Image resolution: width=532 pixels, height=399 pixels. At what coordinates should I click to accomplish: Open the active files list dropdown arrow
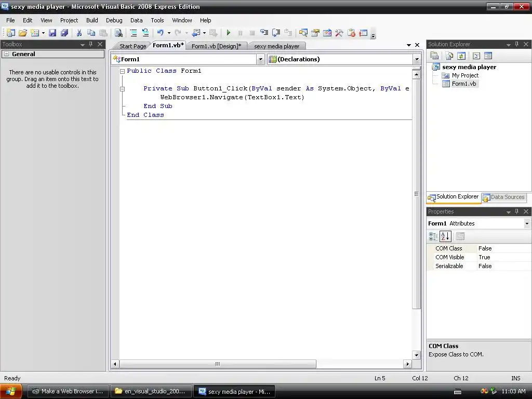409,45
